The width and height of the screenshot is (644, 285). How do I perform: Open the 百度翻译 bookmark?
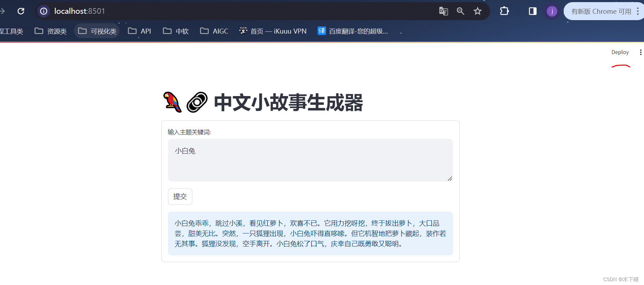coord(353,31)
